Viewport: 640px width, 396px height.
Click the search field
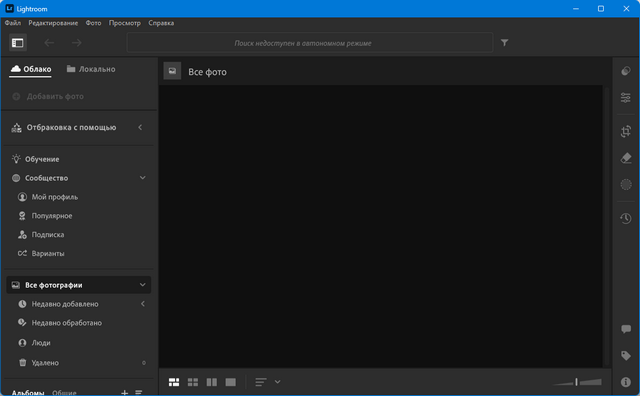(310, 43)
